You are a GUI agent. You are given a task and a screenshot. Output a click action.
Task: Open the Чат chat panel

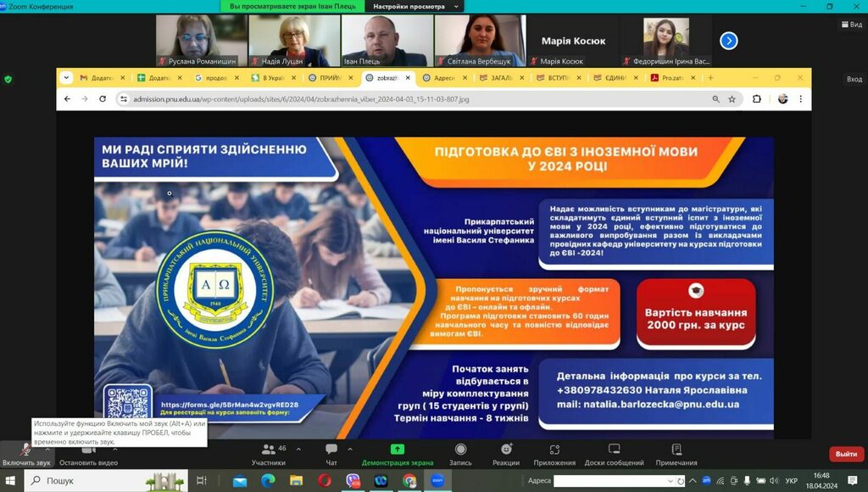[331, 454]
